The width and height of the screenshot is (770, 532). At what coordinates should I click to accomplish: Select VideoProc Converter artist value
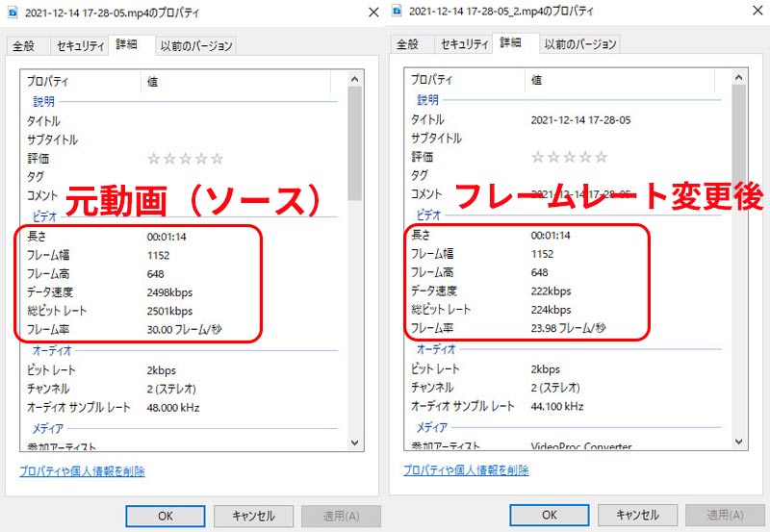tap(581, 445)
